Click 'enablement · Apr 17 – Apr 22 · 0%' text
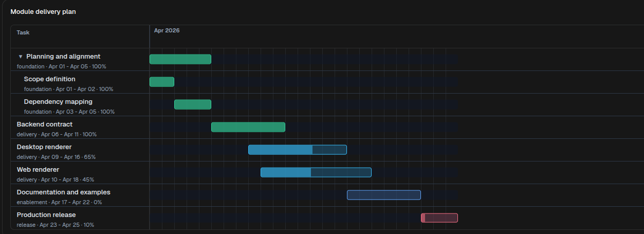 (x=60, y=202)
